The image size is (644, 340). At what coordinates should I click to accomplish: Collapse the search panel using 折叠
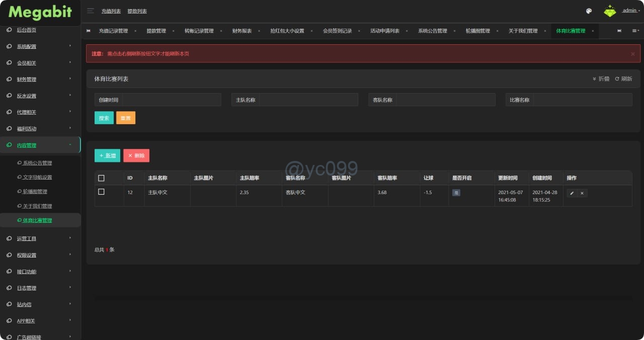pyautogui.click(x=601, y=79)
